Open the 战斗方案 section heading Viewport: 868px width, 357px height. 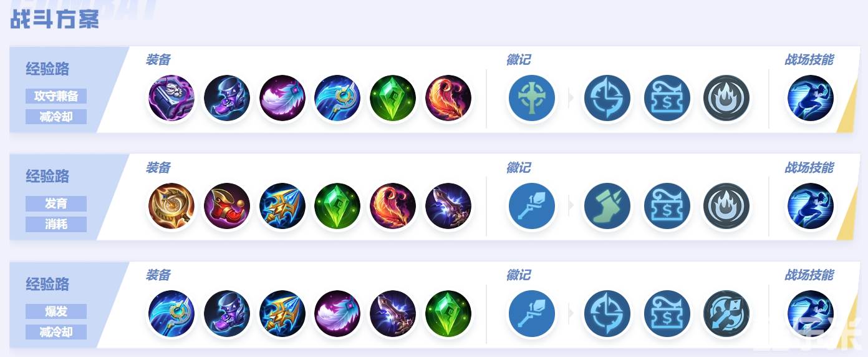pyautogui.click(x=54, y=19)
